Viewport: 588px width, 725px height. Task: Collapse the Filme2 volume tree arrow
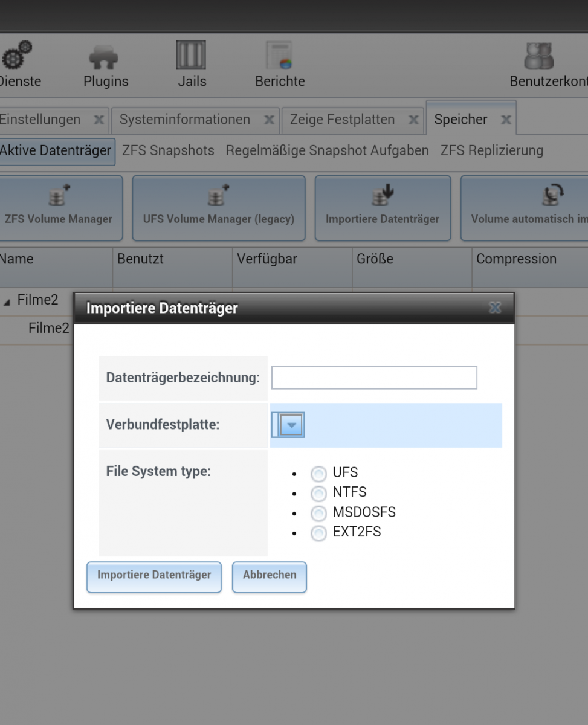pos(7,301)
